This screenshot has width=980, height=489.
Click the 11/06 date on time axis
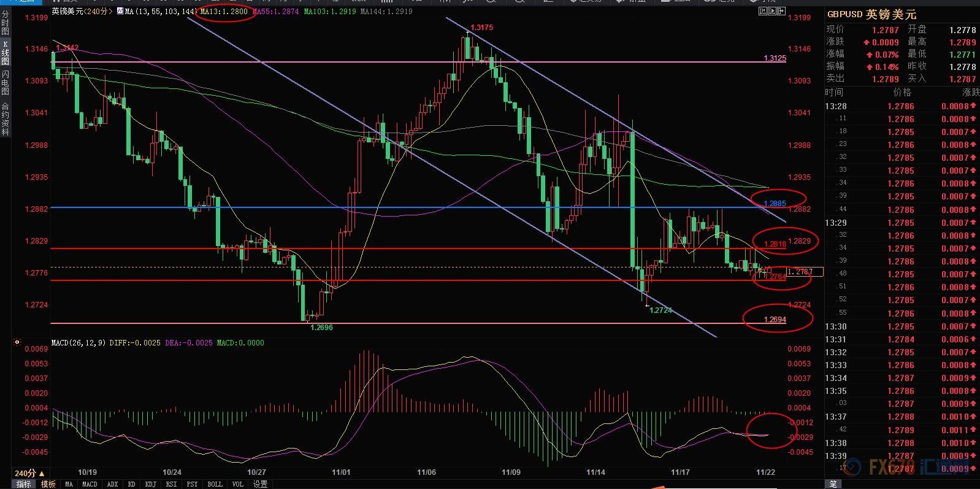click(426, 472)
